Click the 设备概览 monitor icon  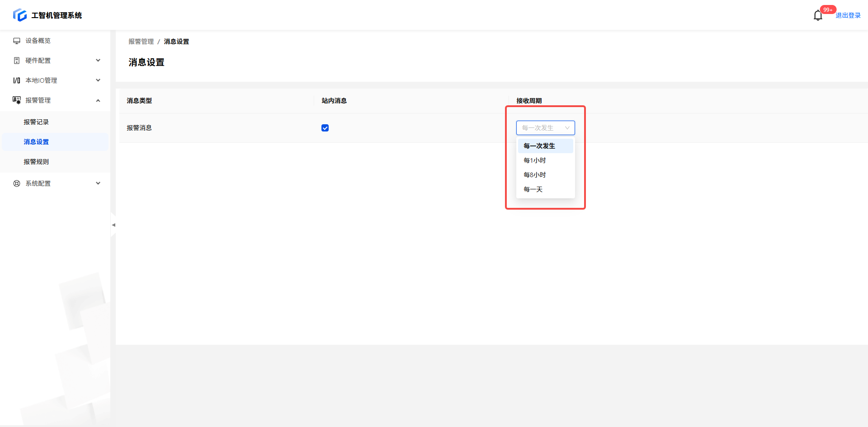click(17, 41)
